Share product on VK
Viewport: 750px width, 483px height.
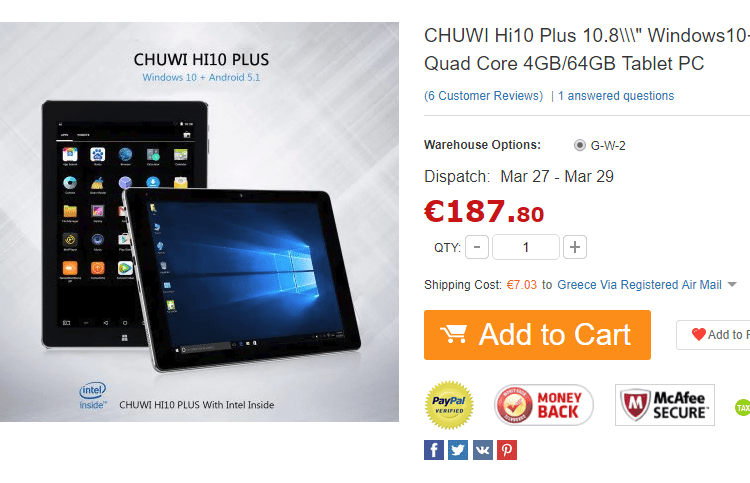483,450
